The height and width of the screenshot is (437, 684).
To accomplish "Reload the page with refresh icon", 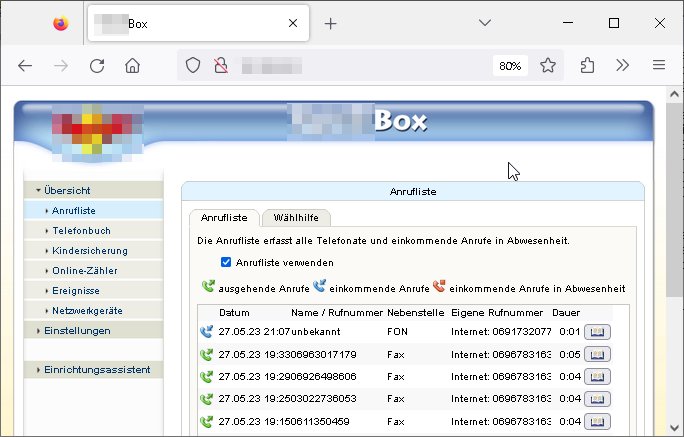I will pyautogui.click(x=97, y=66).
